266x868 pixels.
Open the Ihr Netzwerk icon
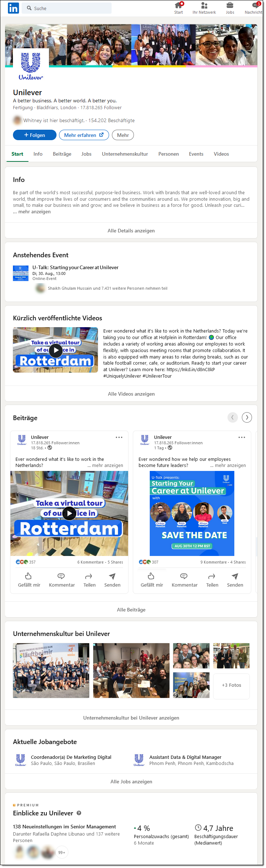(204, 5)
